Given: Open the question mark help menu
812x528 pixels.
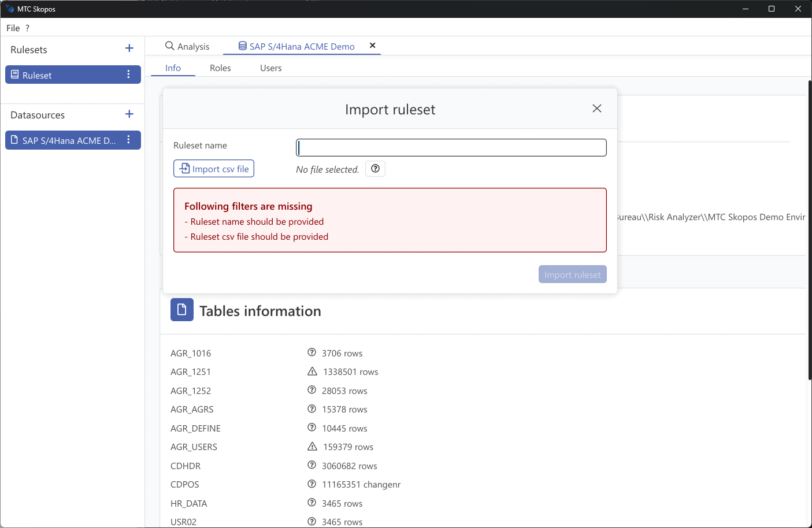Looking at the screenshot, I should coord(27,28).
